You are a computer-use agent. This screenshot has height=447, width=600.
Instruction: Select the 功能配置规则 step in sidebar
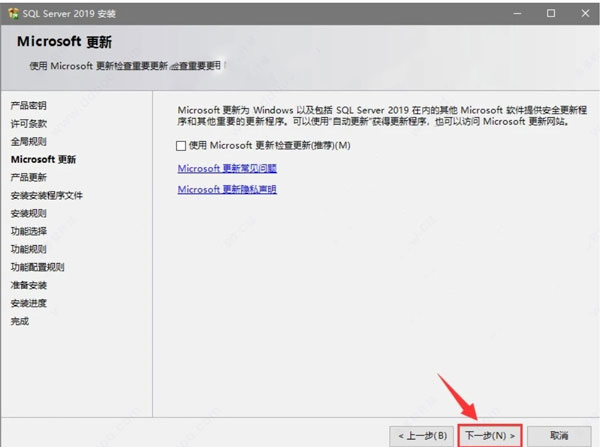pyautogui.click(x=38, y=267)
